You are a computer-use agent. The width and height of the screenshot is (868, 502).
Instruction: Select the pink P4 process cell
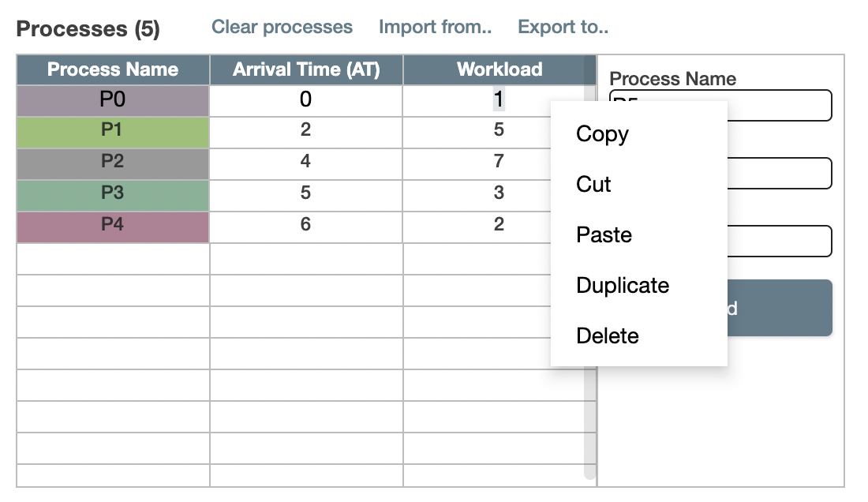tap(113, 224)
